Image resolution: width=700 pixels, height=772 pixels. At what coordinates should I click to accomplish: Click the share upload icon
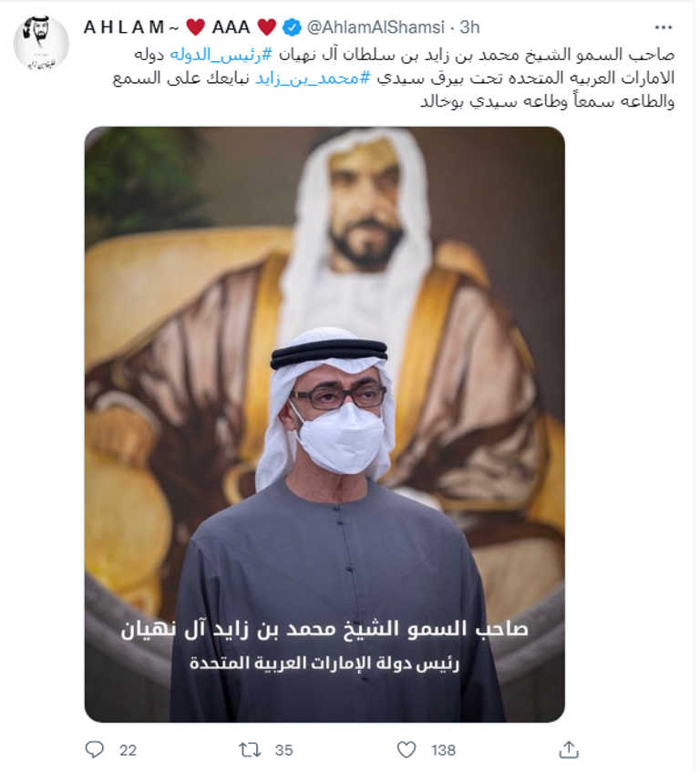point(569,749)
